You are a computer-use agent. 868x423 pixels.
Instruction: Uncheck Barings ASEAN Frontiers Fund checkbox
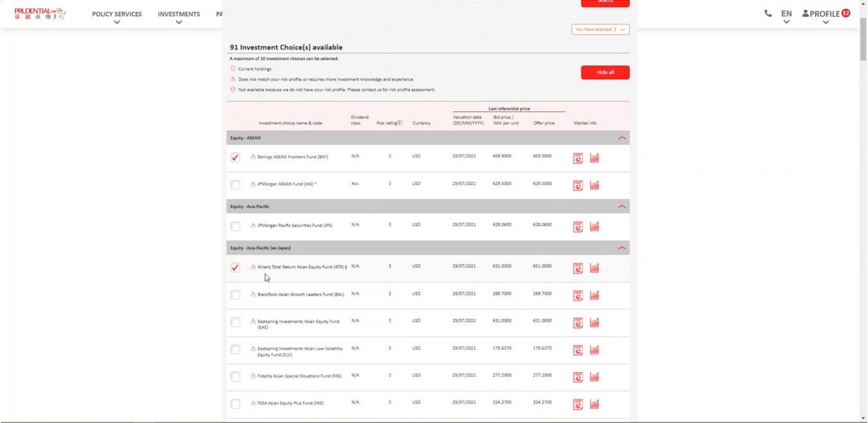coord(235,157)
